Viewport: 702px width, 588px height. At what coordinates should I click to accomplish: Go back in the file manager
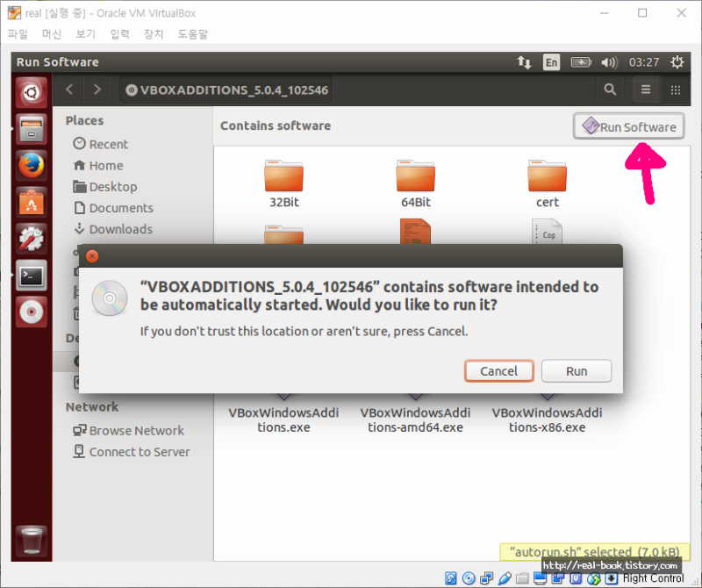pyautogui.click(x=69, y=90)
